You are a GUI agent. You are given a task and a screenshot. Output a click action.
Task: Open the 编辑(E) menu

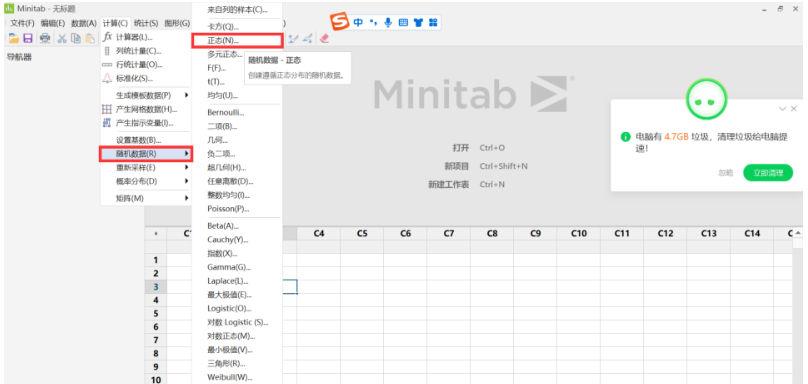click(53, 23)
